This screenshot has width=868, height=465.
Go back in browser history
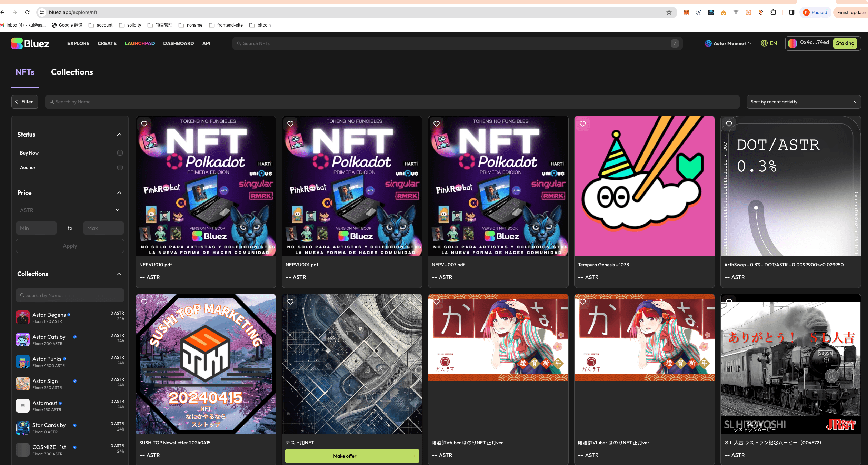coord(3,12)
